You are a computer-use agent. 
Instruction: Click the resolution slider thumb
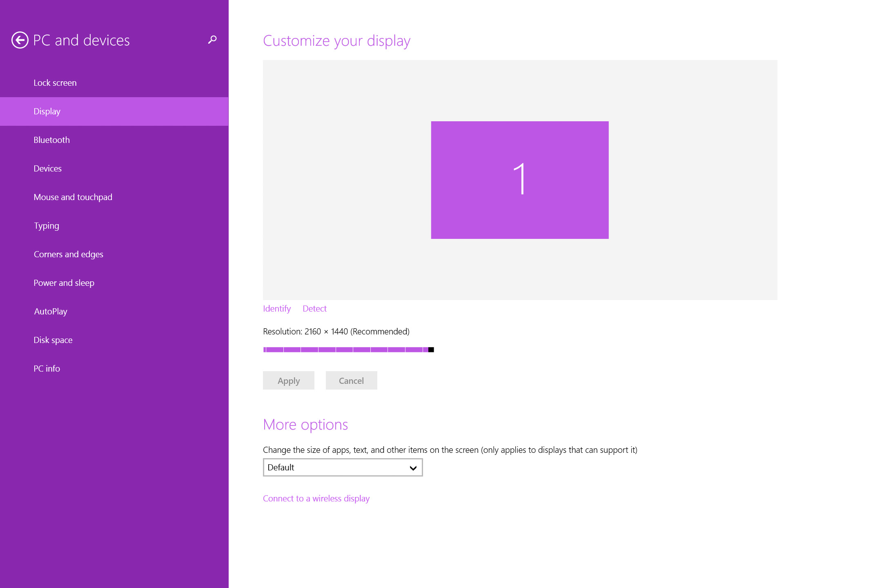coord(431,350)
